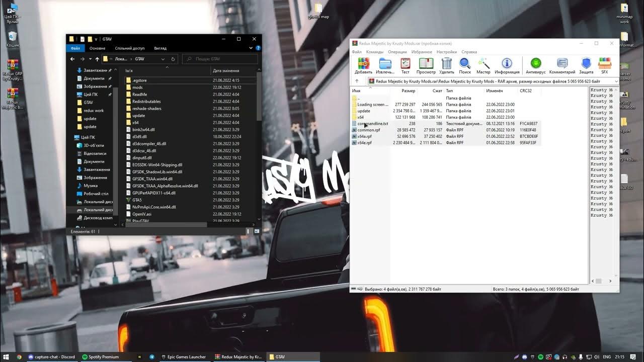This screenshot has width=644, height=362.
Task: Click the Telegram icon on the taskbar
Action: tap(152, 357)
